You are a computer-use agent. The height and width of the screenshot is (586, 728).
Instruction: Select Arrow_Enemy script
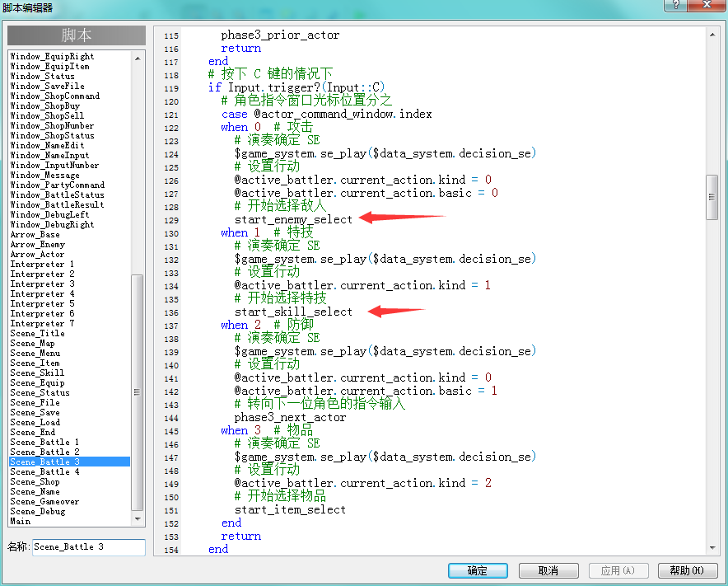pyautogui.click(x=38, y=245)
